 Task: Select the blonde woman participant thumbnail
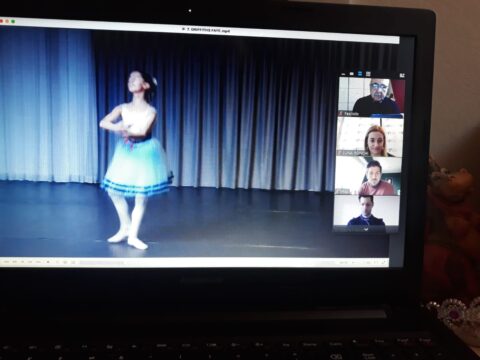point(370,137)
